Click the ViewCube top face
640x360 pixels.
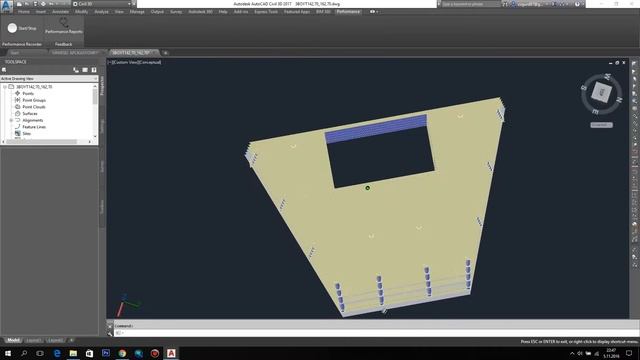click(602, 92)
